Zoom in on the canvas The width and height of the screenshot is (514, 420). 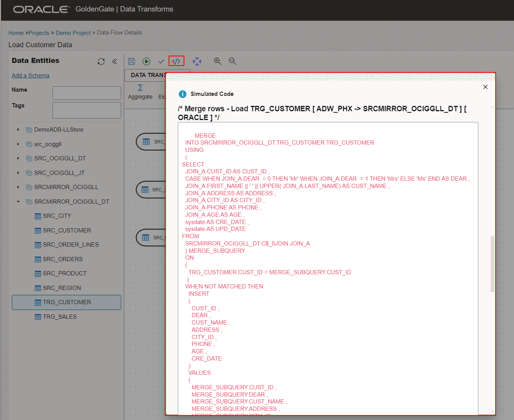pos(217,61)
